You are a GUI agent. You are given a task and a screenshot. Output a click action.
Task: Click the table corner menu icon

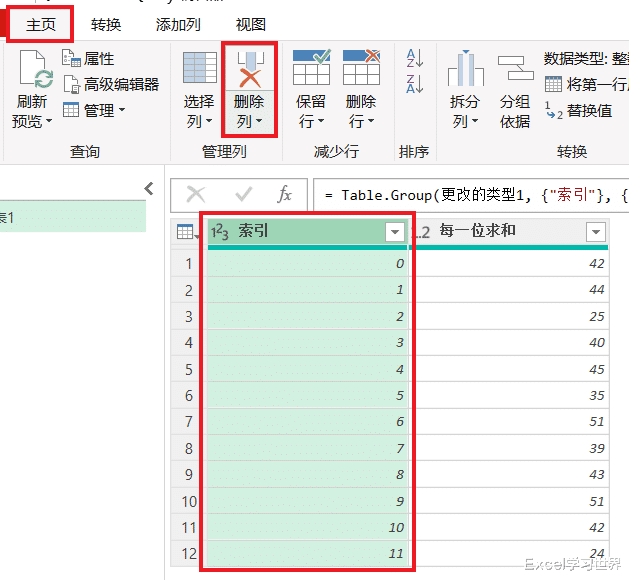pyautogui.click(x=188, y=232)
